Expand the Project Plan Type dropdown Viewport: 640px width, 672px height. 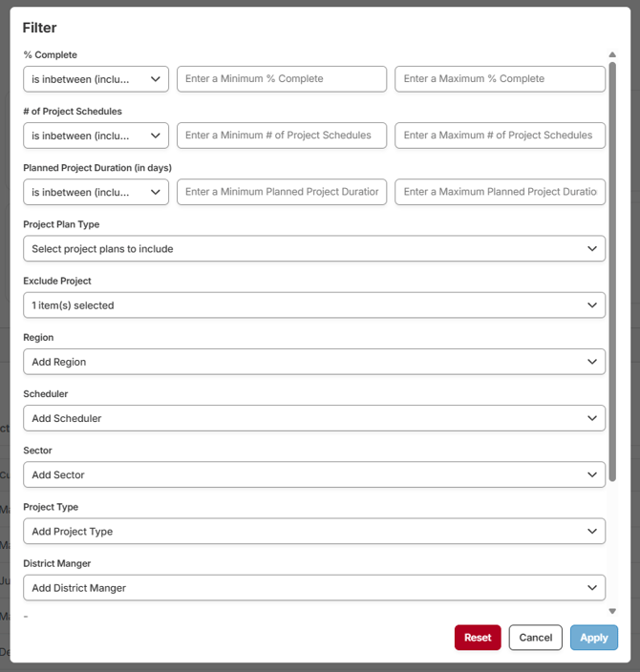[x=313, y=249]
